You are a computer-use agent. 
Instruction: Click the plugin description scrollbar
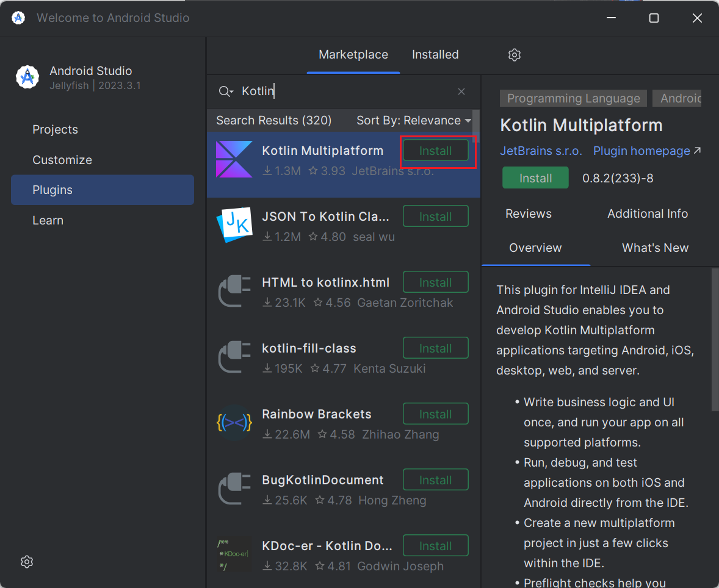[x=715, y=340]
